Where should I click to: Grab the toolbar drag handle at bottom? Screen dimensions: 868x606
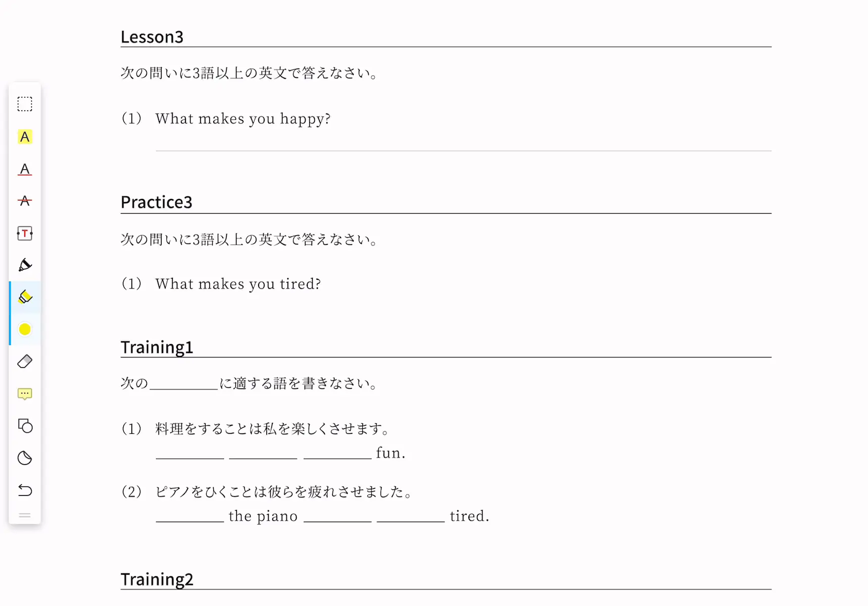(x=25, y=516)
